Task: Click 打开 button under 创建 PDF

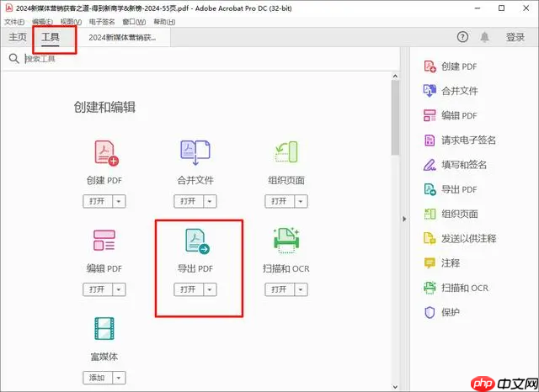Action: click(98, 202)
